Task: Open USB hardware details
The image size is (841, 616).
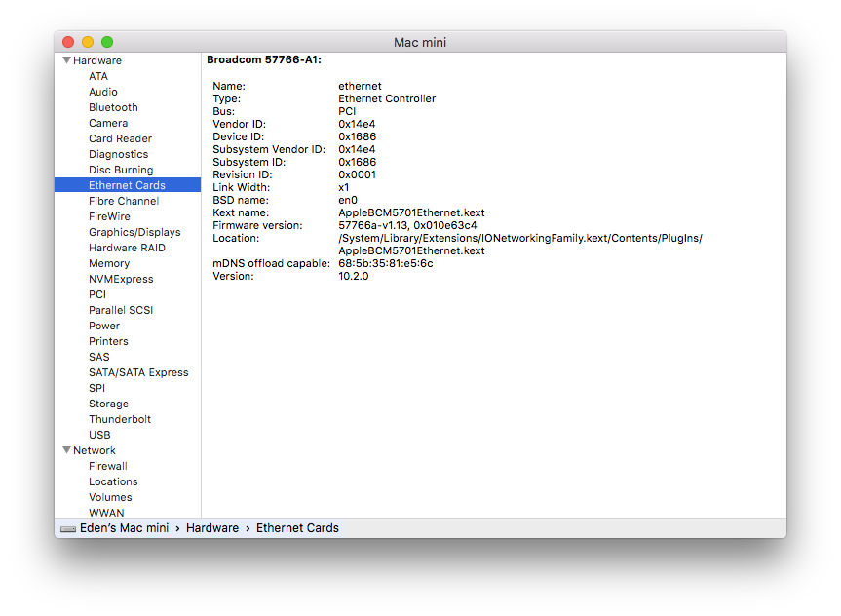Action: [x=99, y=434]
